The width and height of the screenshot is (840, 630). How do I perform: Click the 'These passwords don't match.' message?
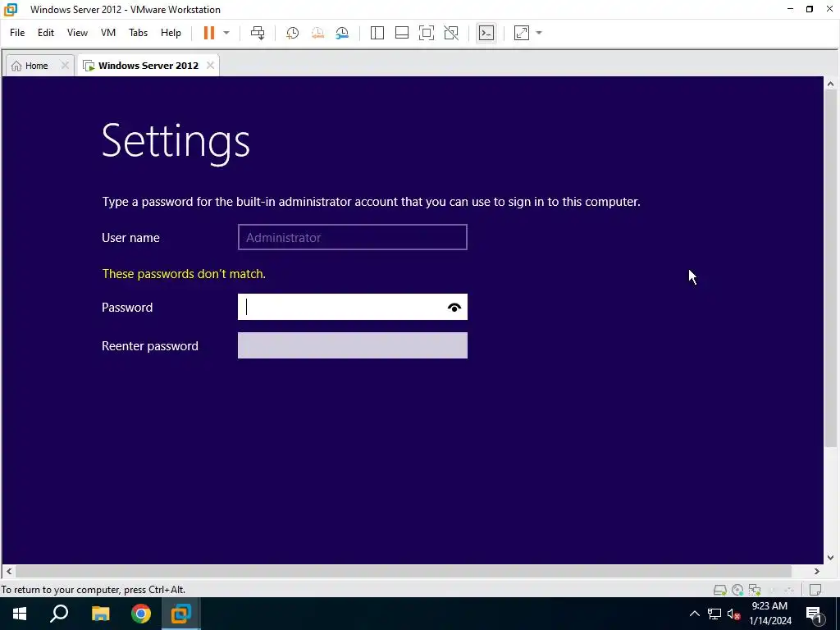(184, 274)
